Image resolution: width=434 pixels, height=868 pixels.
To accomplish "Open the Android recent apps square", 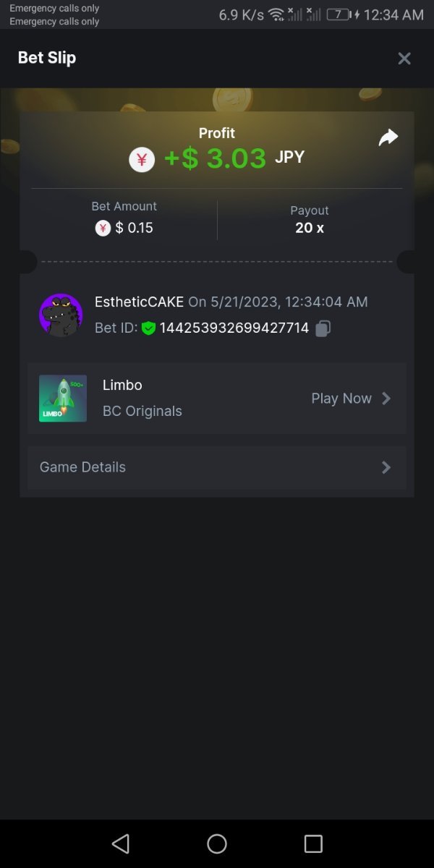I will (313, 843).
